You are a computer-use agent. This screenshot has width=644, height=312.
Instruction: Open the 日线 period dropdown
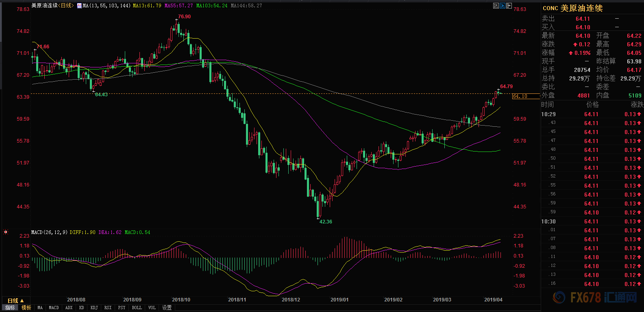pyautogui.click(x=16, y=301)
